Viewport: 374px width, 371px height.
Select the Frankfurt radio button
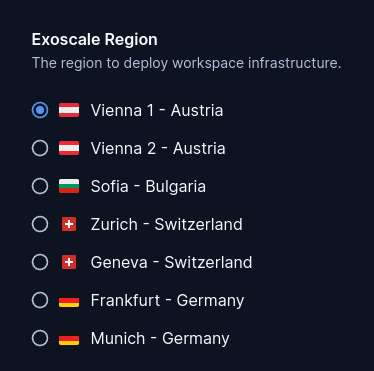click(x=40, y=300)
